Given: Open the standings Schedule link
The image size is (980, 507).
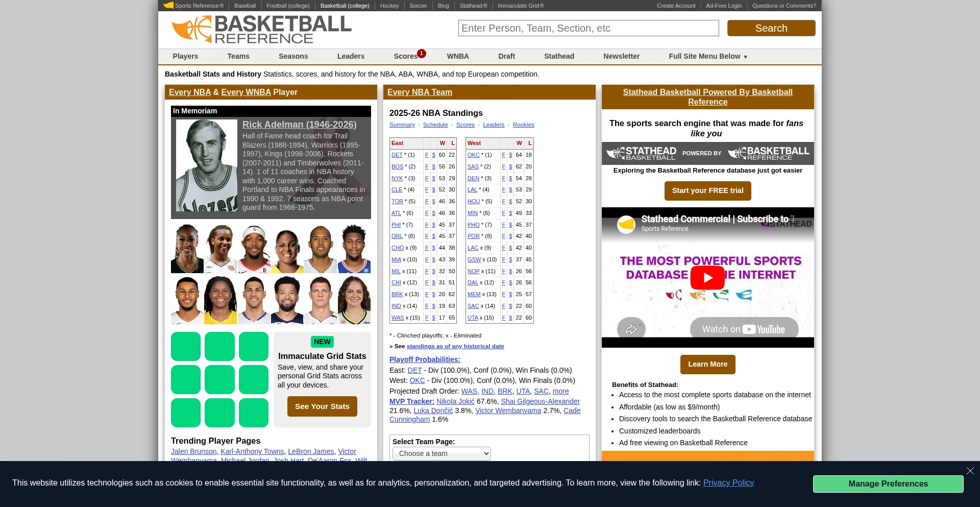Looking at the screenshot, I should 435,125.
